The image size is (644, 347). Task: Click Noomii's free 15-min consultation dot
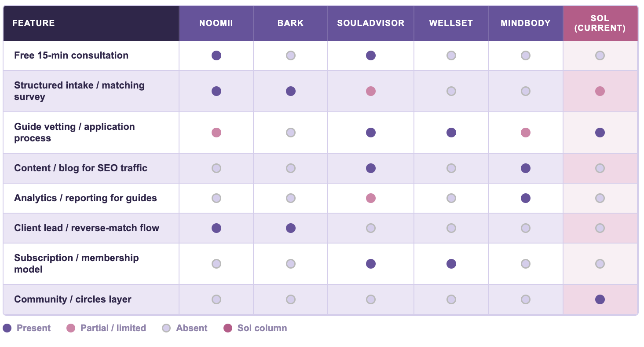pos(216,55)
